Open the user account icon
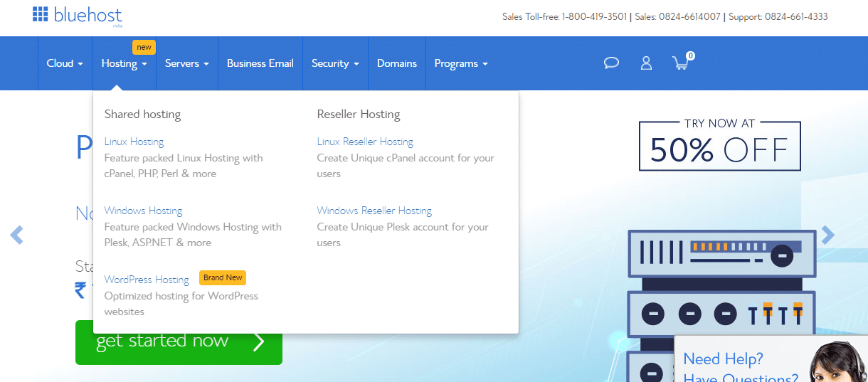This screenshot has height=382, width=868. pyautogui.click(x=646, y=63)
